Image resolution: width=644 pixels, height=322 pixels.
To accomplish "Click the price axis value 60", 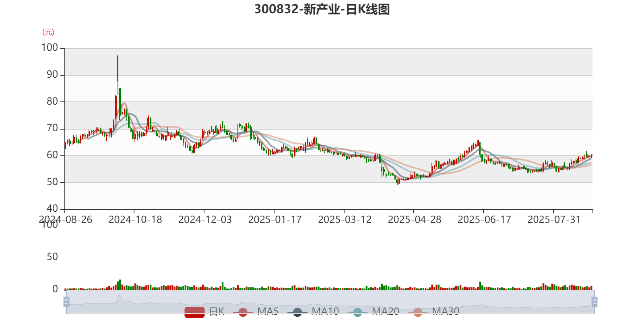I will pos(52,155).
